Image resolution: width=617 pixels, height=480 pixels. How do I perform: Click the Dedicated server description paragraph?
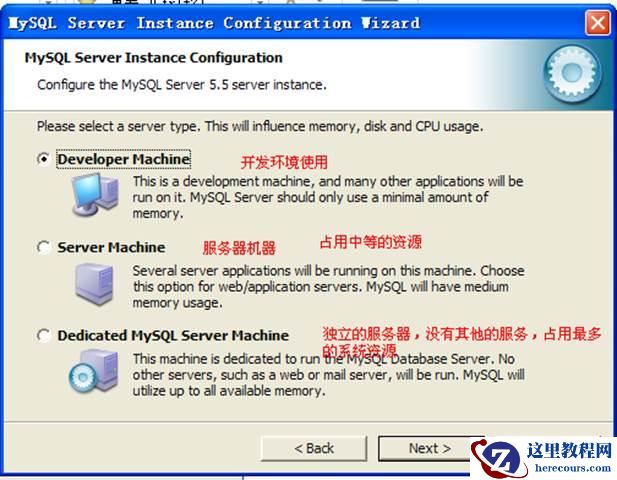point(329,375)
